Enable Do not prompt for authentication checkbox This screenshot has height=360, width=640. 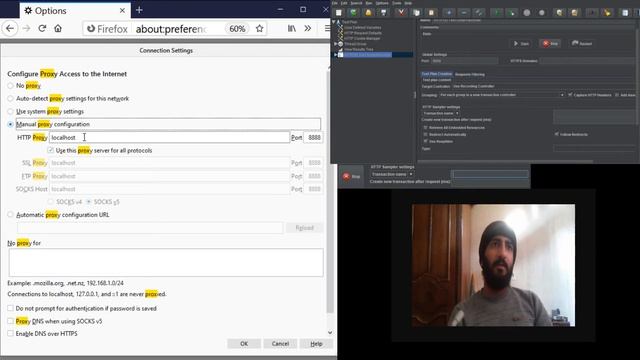(x=10, y=308)
